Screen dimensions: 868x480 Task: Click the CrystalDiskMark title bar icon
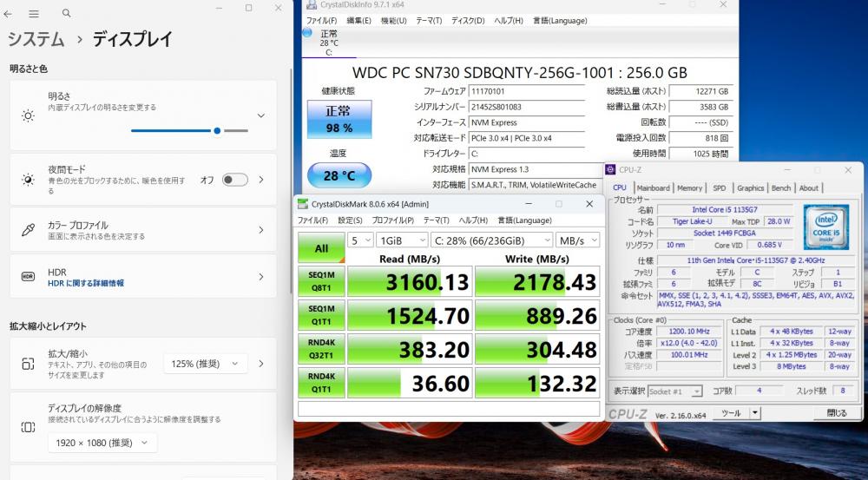(x=302, y=204)
